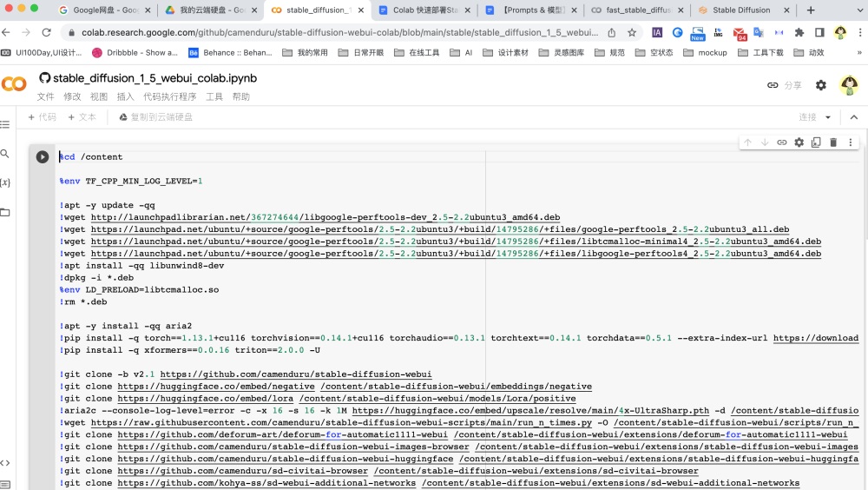Open the search panel in left sidebar
Image resolution: width=868 pixels, height=490 pixels.
click(x=5, y=154)
